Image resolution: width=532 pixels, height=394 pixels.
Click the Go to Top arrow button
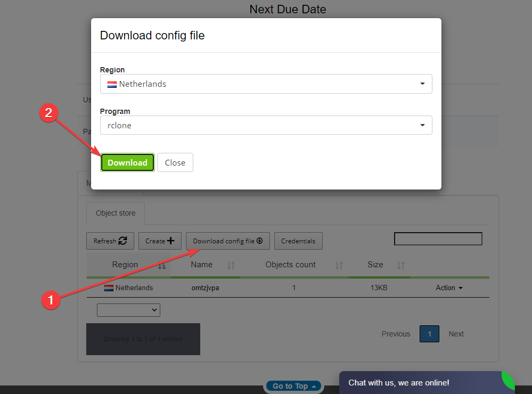tap(294, 386)
